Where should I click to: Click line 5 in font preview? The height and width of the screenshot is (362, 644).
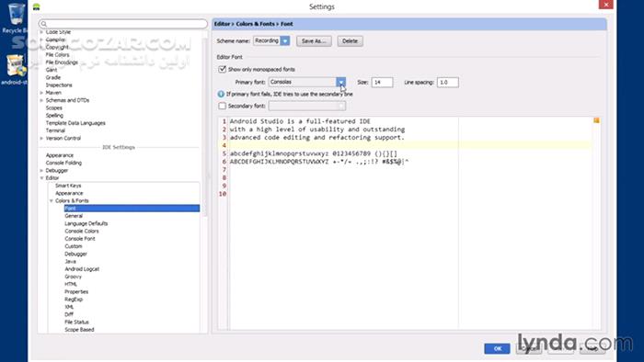(x=314, y=153)
